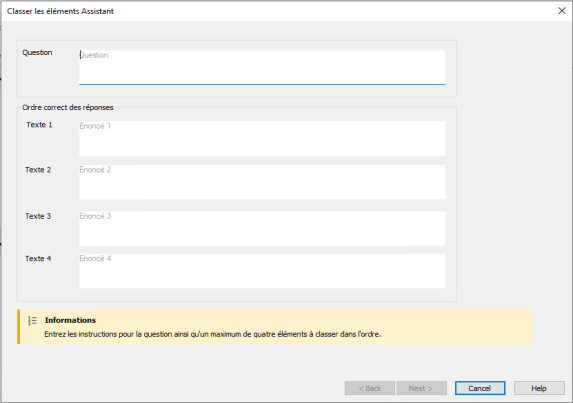Click the bold Informations heading

point(70,320)
